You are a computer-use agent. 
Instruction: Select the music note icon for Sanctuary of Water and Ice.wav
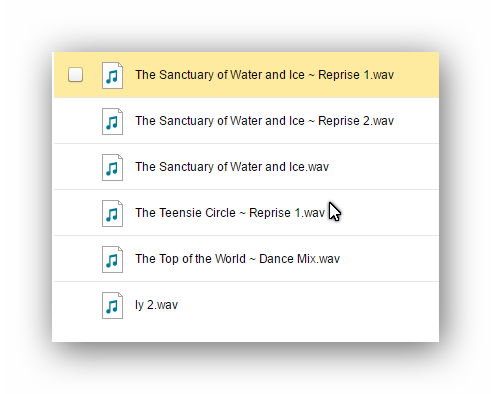(x=112, y=167)
